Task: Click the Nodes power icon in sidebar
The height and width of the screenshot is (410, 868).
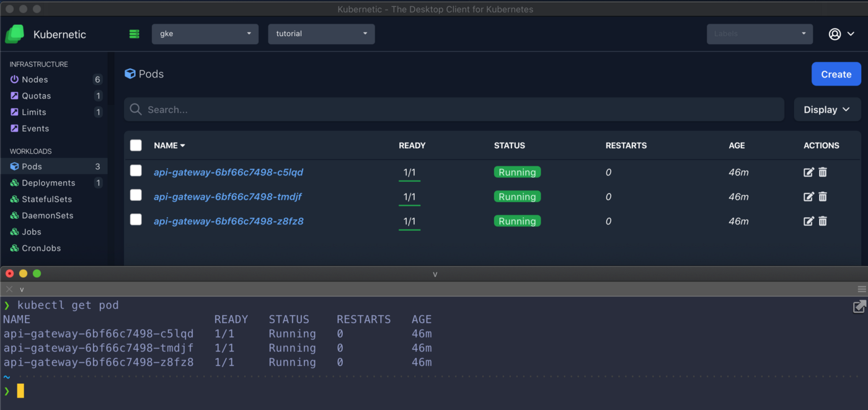Action: pos(15,79)
